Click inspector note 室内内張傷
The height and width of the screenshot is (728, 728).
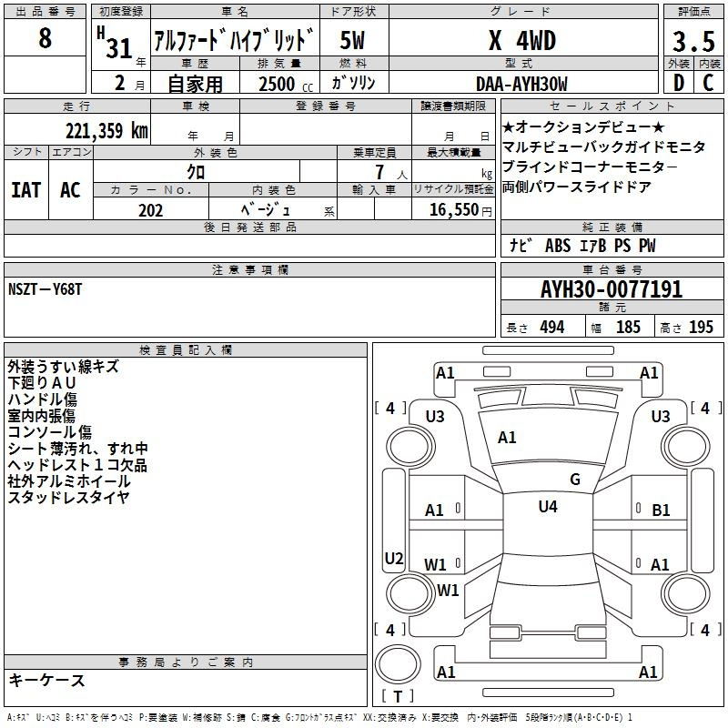41,416
